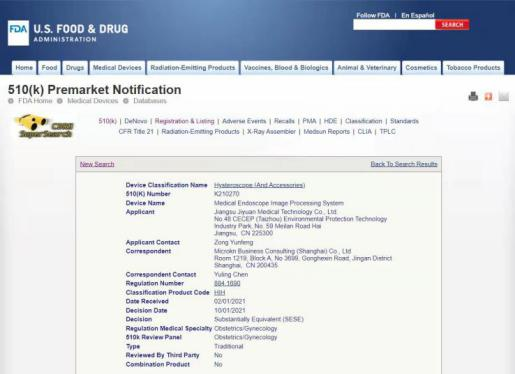Click the printer icon

pos(473,96)
